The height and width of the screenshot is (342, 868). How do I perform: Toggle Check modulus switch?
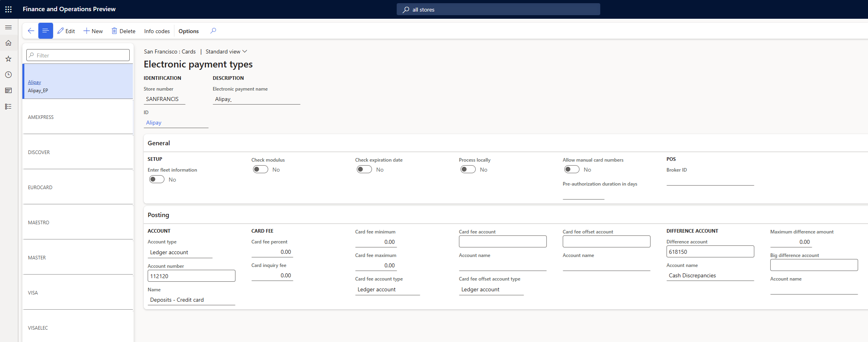point(261,170)
